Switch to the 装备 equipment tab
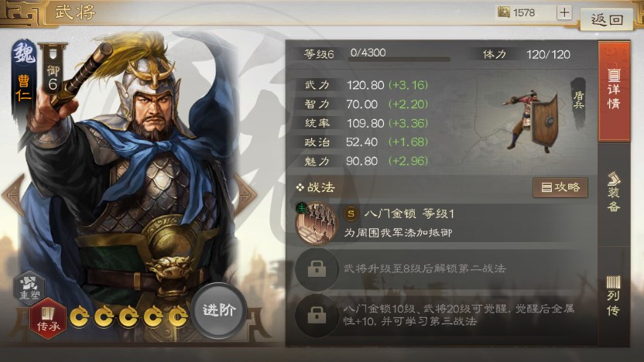Screen dimensions: 644x362 614,193
